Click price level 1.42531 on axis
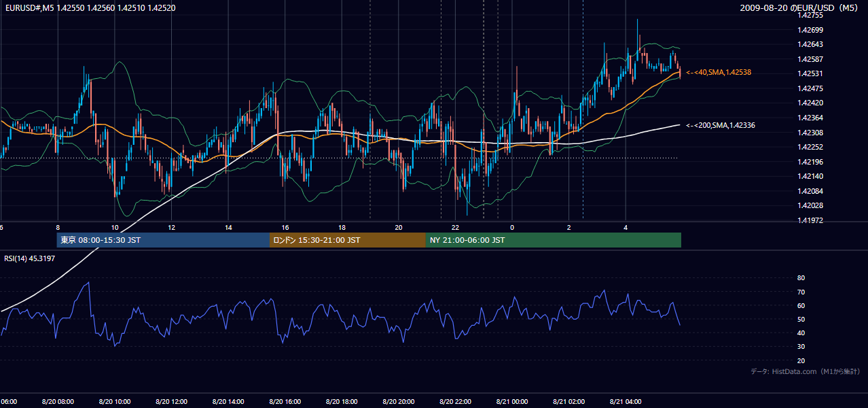 point(810,73)
